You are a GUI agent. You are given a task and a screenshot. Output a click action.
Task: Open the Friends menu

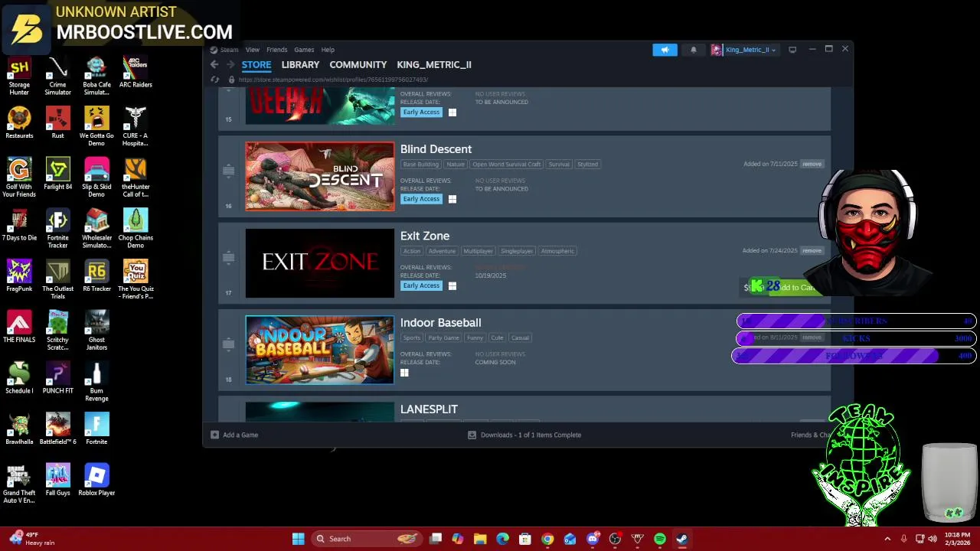[x=276, y=50]
